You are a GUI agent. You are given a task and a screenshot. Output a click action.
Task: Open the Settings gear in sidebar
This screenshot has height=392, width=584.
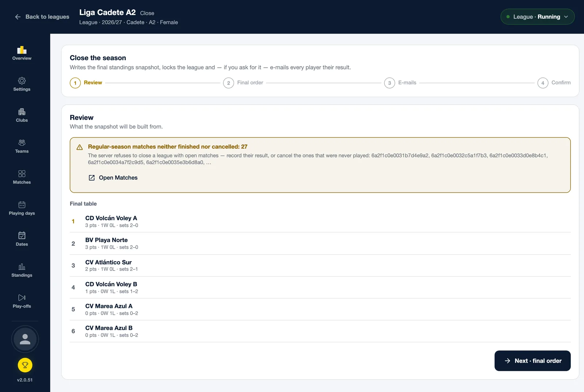[x=22, y=81]
